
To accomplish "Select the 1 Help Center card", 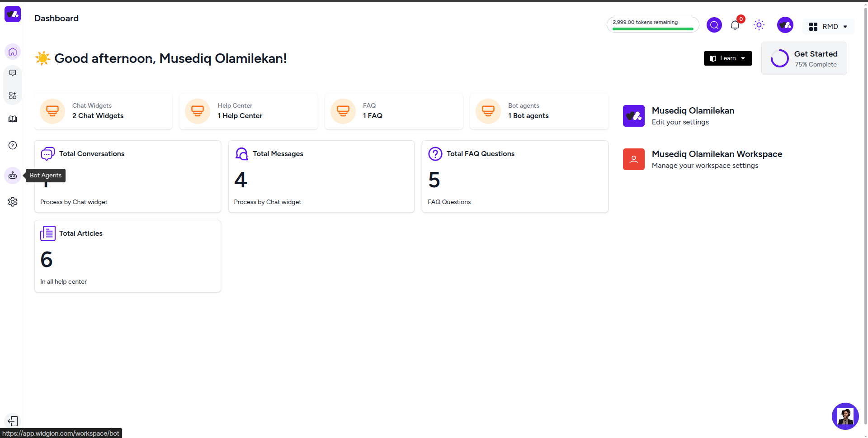I will pyautogui.click(x=249, y=111).
